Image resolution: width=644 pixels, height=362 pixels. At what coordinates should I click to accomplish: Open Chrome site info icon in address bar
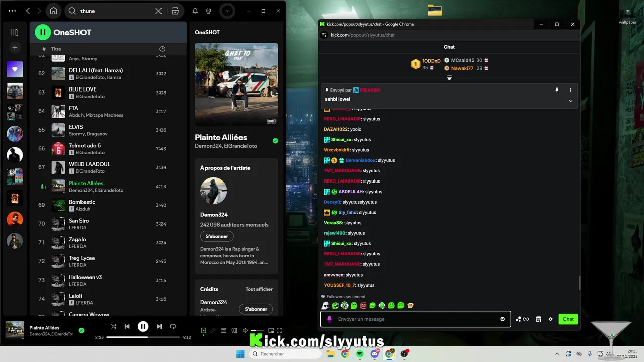click(325, 35)
